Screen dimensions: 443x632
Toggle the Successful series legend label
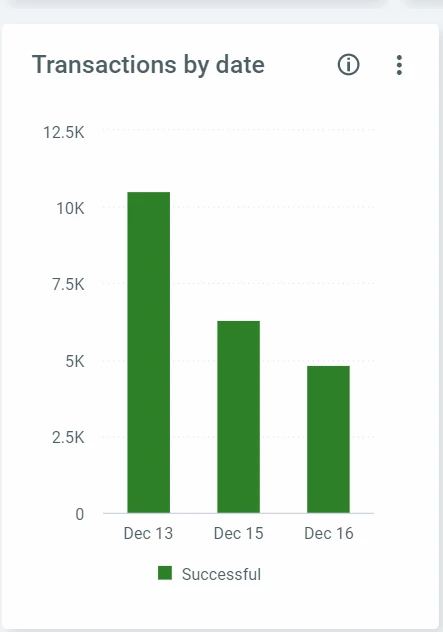click(x=221, y=574)
